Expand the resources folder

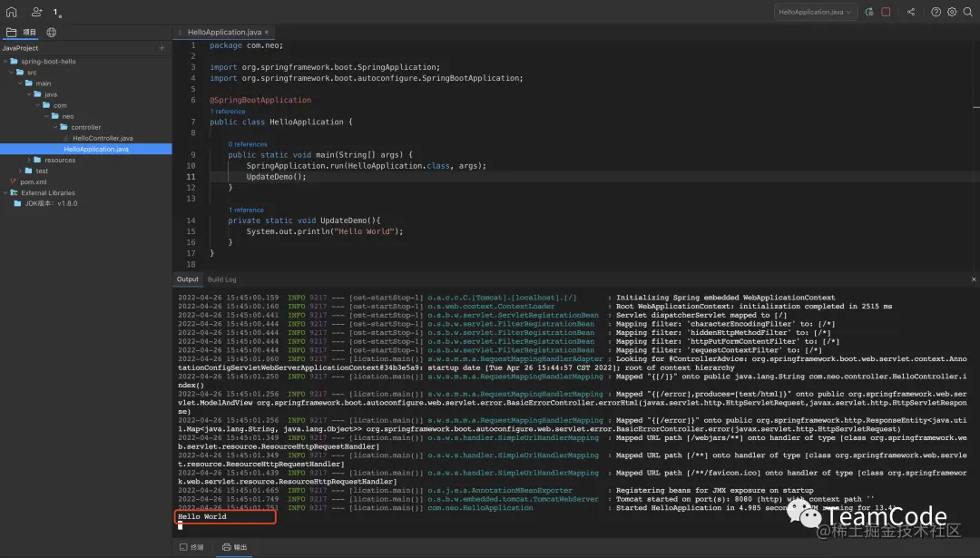click(x=29, y=160)
